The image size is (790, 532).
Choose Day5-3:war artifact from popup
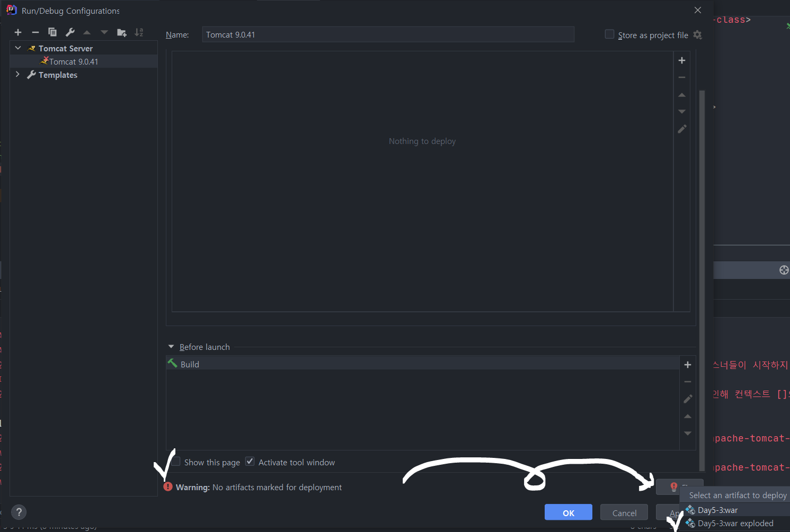point(734,510)
